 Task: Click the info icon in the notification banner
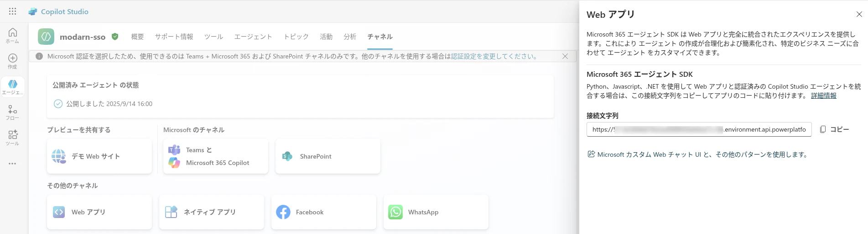coord(39,56)
